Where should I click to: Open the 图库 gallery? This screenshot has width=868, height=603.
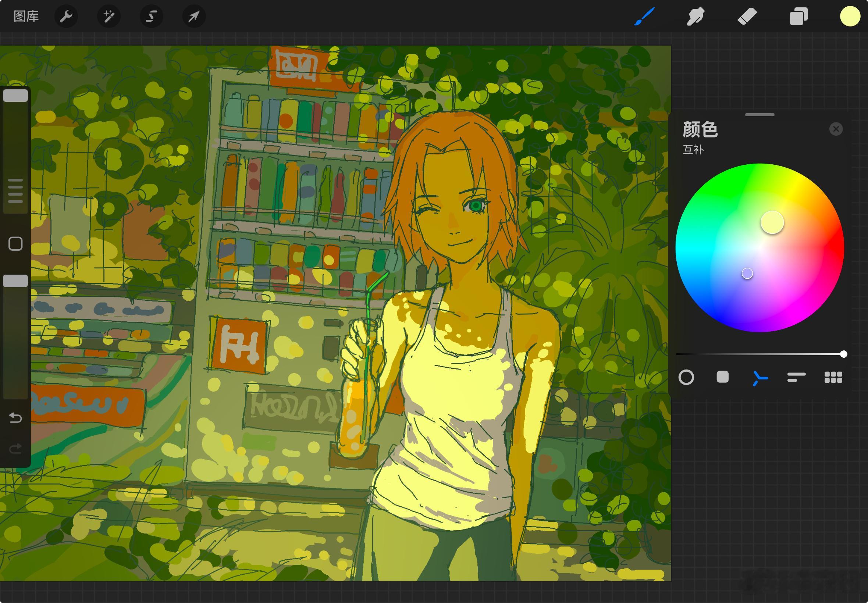(26, 16)
